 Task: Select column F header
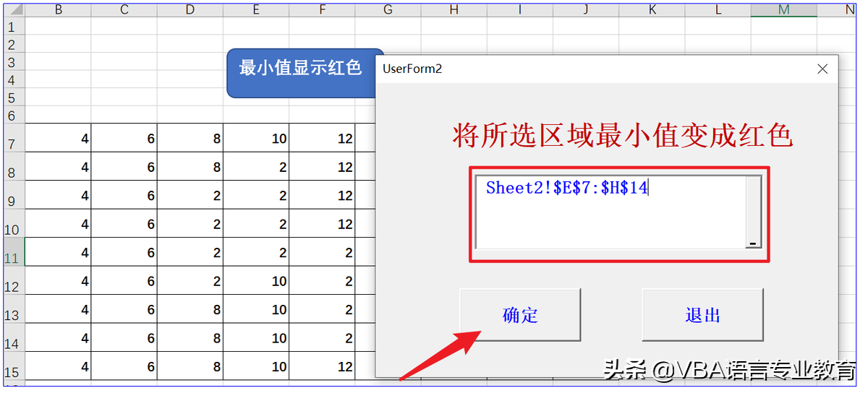pyautogui.click(x=322, y=10)
